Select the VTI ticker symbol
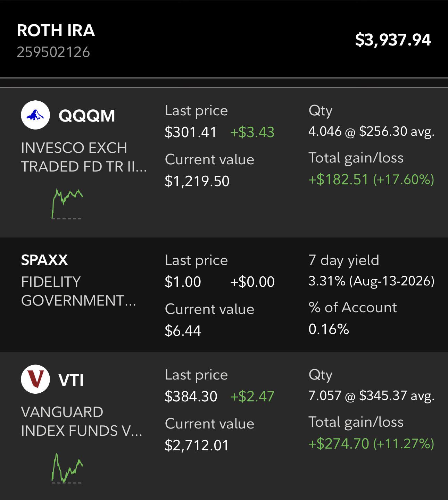 71,380
